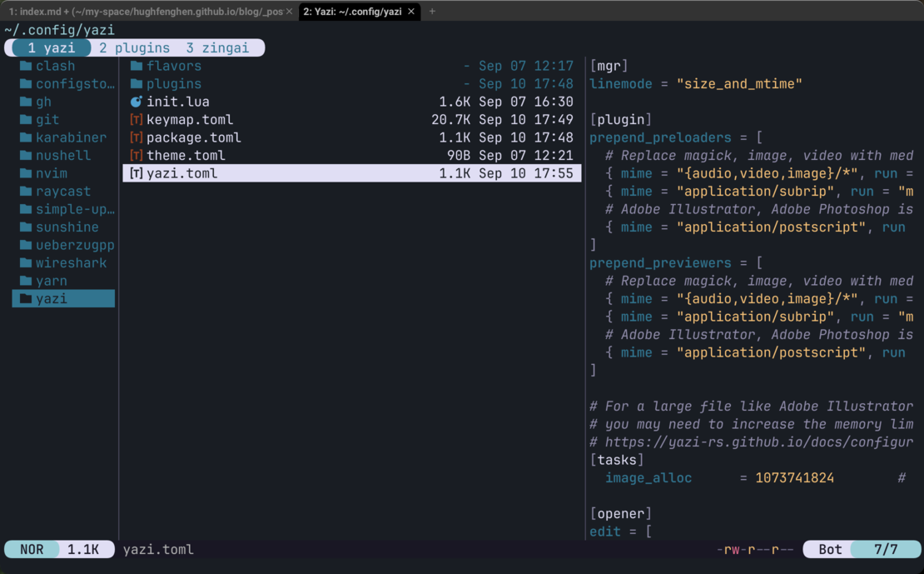The width and height of the screenshot is (924, 574).
Task: Click the configsto… folder icon
Action: pyautogui.click(x=25, y=84)
